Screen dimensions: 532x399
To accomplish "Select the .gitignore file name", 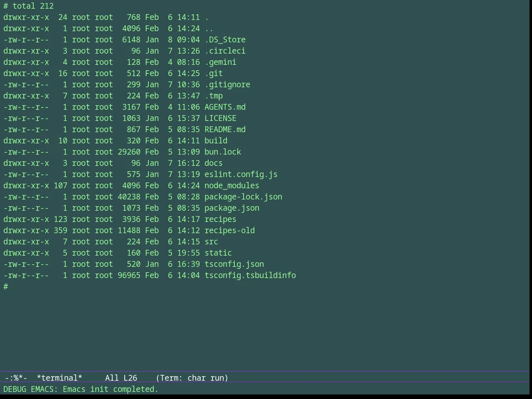I will [227, 85].
